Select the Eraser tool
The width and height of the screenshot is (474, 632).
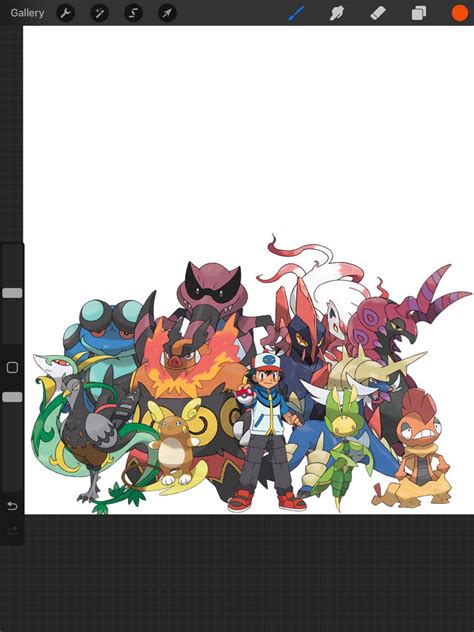pyautogui.click(x=378, y=13)
